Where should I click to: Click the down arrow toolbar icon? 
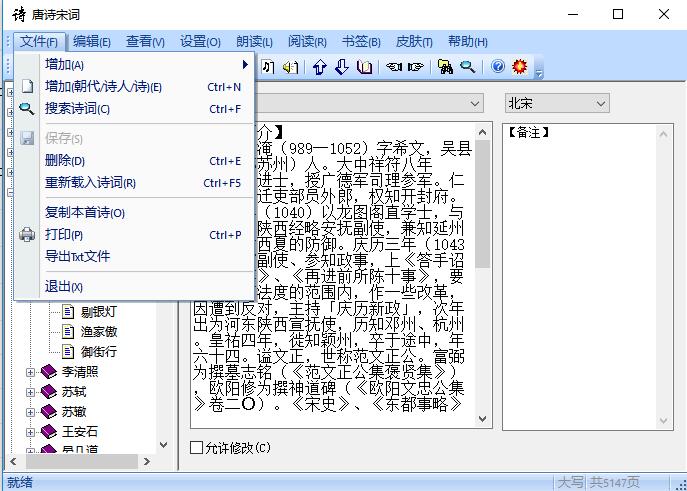342,67
